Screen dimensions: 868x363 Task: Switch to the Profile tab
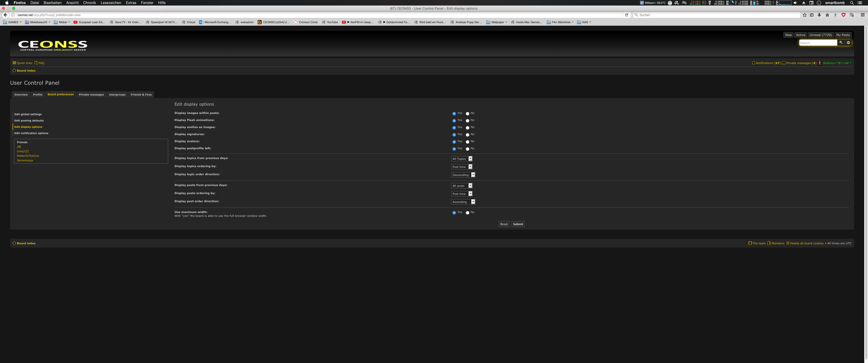coord(37,95)
